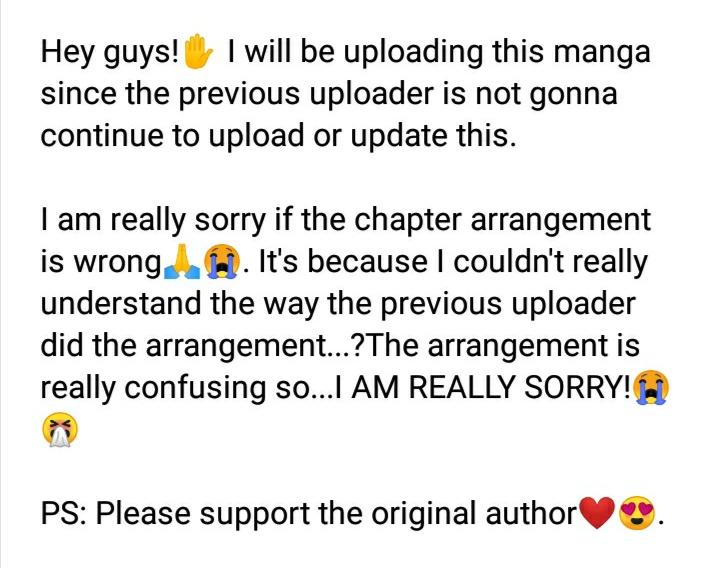Viewport: 710px width, 568px height.
Task: Click the red heart emoji
Action: 598,513
